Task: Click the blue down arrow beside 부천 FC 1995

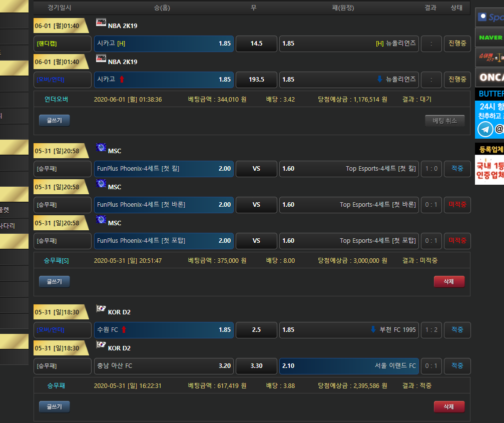Action: tap(373, 330)
